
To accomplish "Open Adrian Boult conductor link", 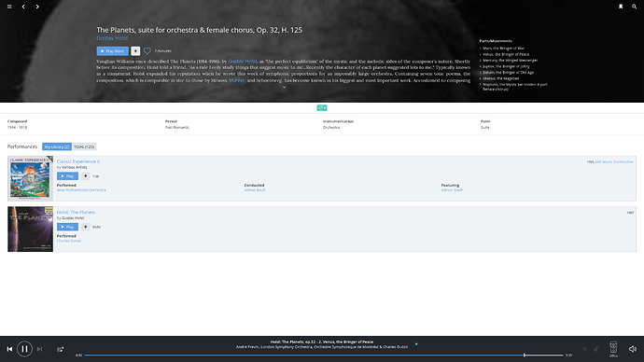I will (x=255, y=190).
